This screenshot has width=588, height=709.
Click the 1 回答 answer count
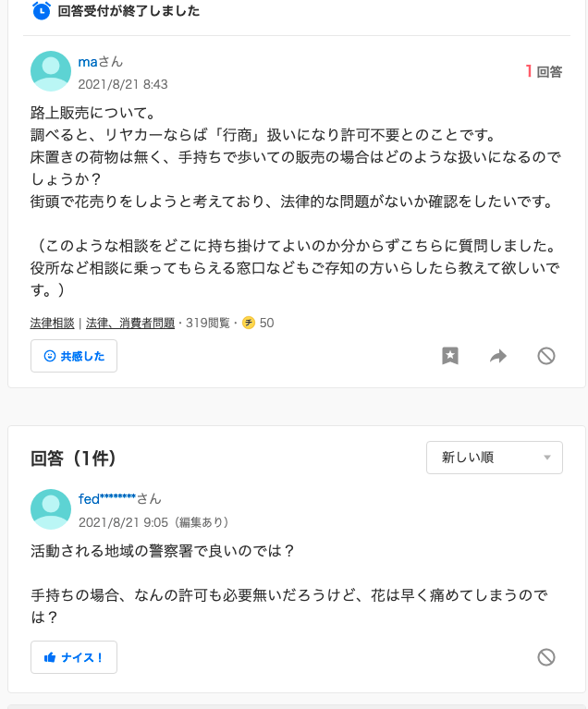[x=544, y=71]
